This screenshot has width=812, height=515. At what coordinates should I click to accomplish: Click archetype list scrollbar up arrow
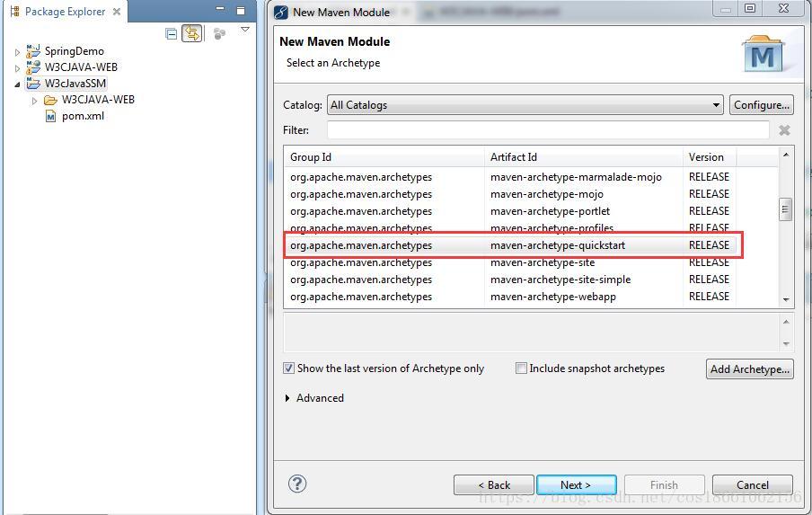786,155
